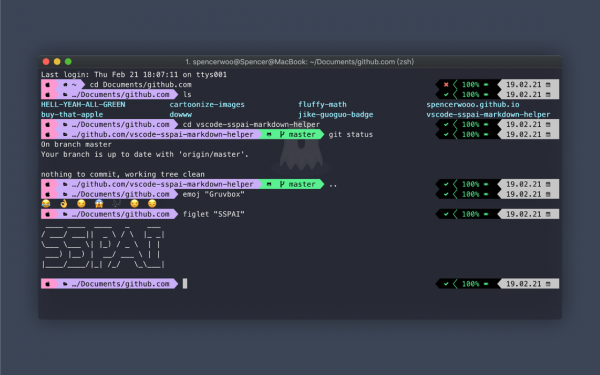600x375 pixels.
Task: Click the red X failed-status icon
Action: [446, 85]
